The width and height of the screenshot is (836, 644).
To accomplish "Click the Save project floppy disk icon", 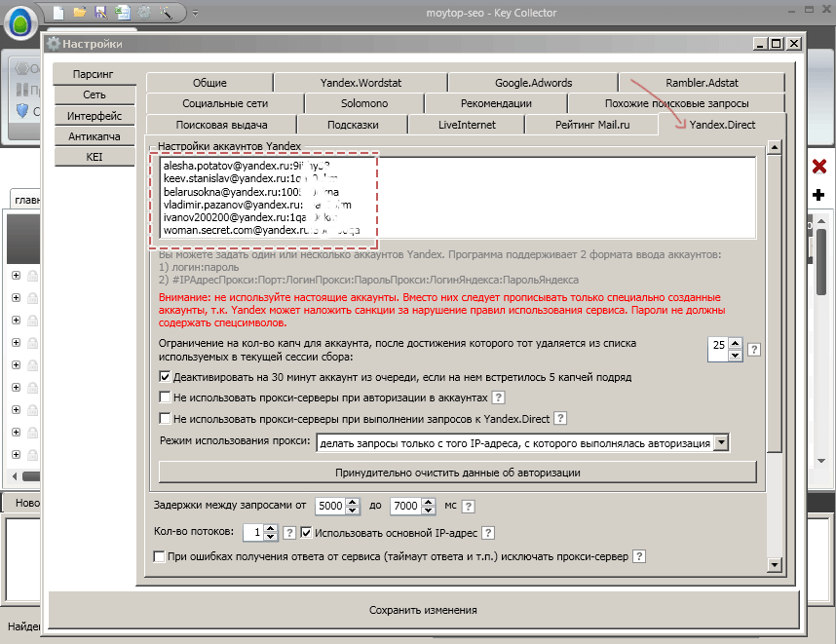I will (100, 13).
